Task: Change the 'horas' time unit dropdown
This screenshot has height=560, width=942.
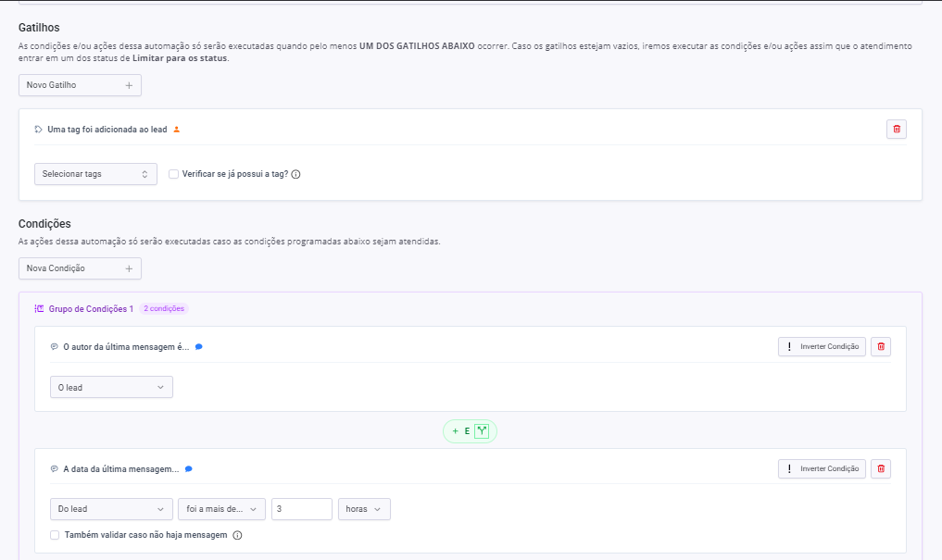Action: [364, 509]
